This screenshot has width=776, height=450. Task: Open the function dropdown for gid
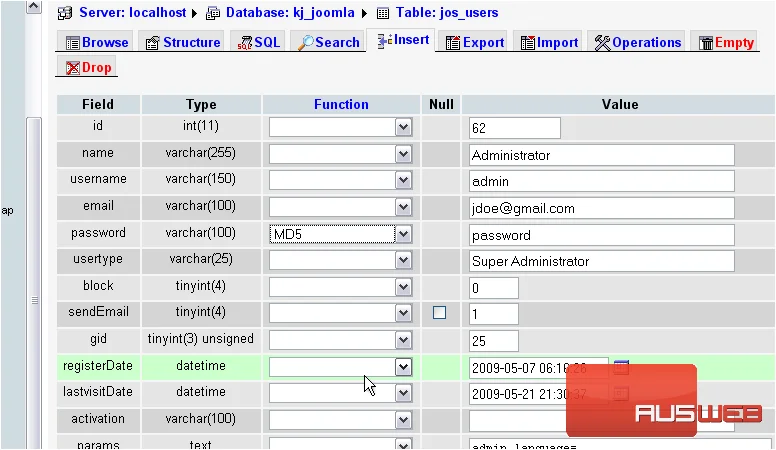pos(340,340)
